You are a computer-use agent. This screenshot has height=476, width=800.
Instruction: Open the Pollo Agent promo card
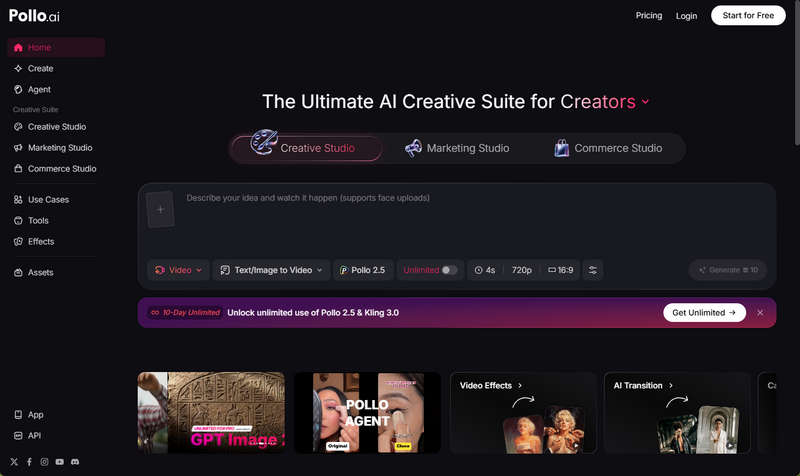click(367, 412)
